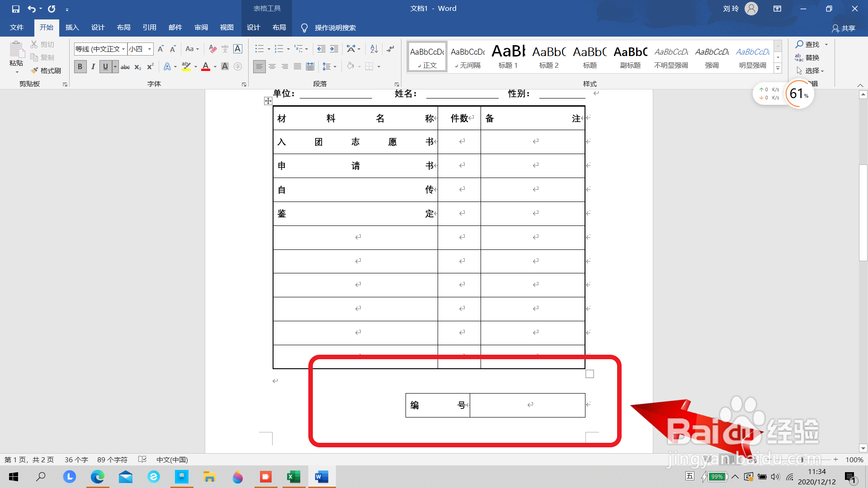868x488 pixels.
Task: Expand the line spacing dropdown
Action: 335,67
